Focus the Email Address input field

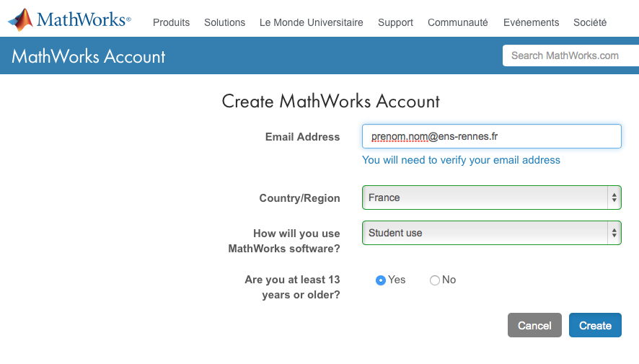[491, 136]
